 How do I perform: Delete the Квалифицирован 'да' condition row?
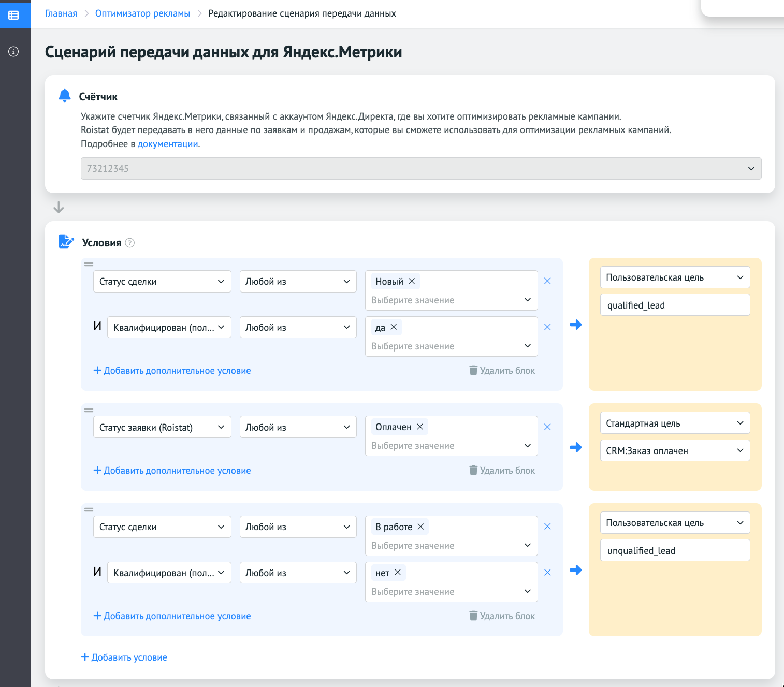pyautogui.click(x=547, y=327)
